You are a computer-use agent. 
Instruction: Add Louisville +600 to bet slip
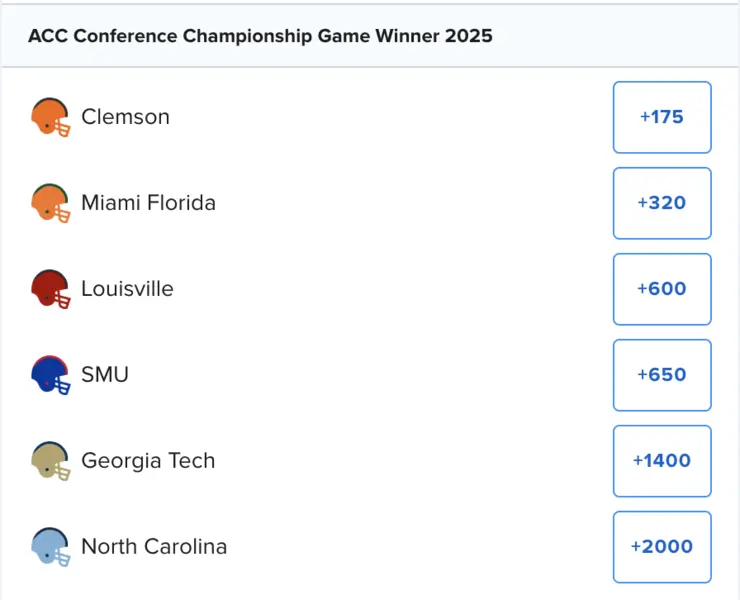pyautogui.click(x=661, y=289)
